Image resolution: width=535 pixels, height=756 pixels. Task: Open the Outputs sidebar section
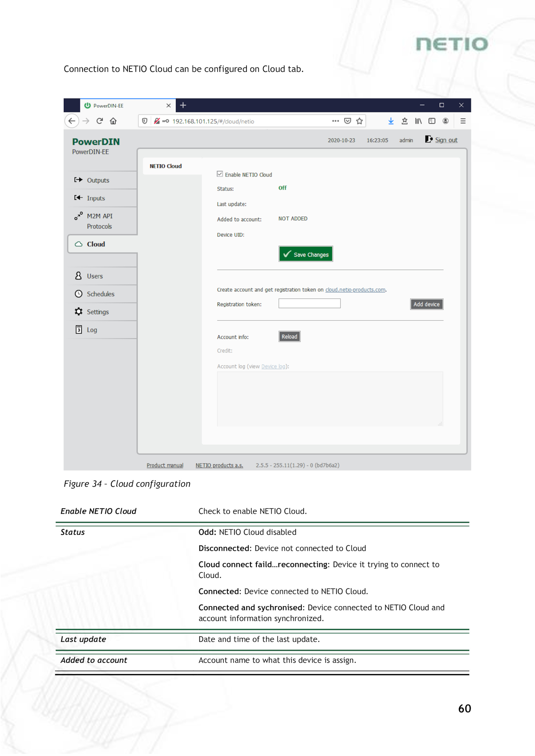coord(98,180)
